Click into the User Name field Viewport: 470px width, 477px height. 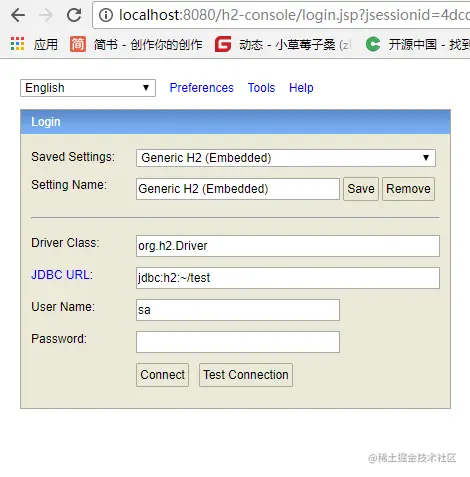pos(238,310)
